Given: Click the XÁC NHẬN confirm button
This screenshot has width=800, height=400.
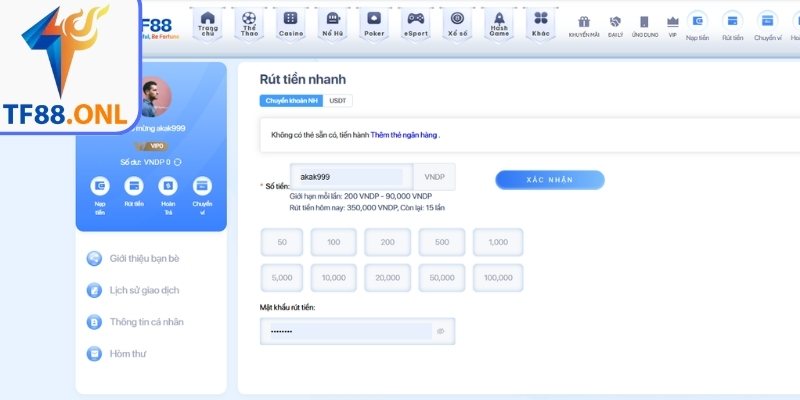Looking at the screenshot, I should [x=550, y=180].
